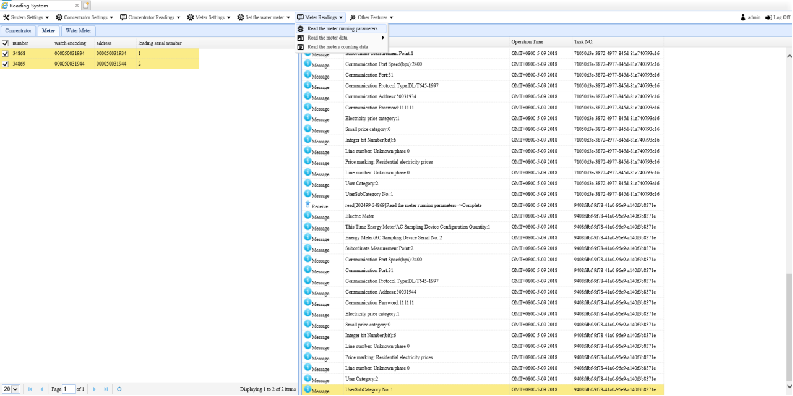Viewport: 793px width, 396px height.
Task: Click the Operation Time column header
Action: click(527, 42)
